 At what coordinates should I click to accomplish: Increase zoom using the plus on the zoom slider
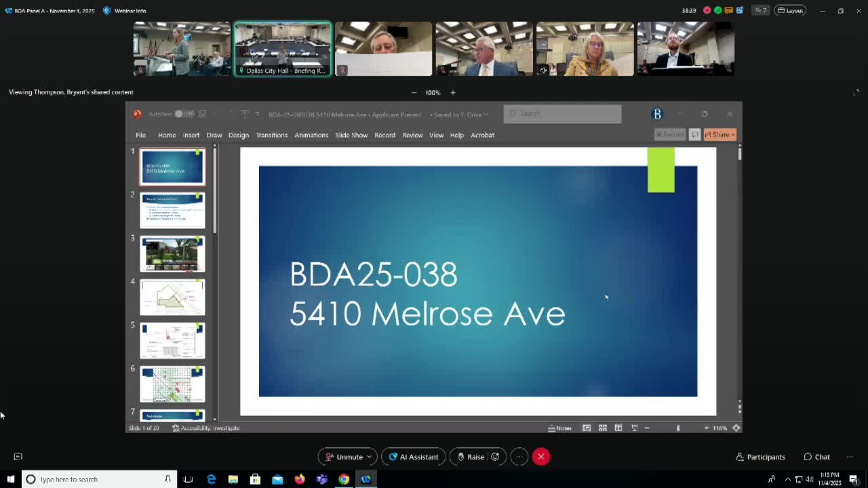pos(707,428)
